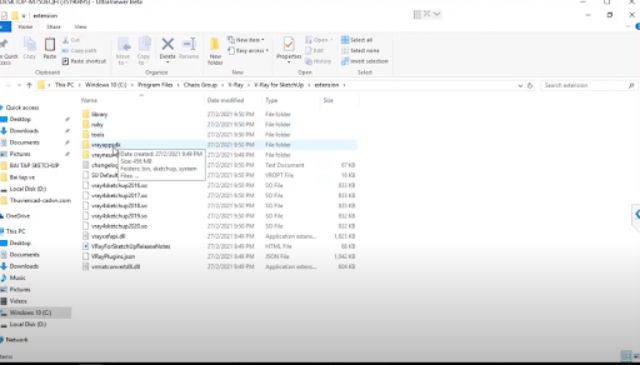This screenshot has height=365, width=640.
Task: Open the address bar history dropdown
Action: pos(520,85)
